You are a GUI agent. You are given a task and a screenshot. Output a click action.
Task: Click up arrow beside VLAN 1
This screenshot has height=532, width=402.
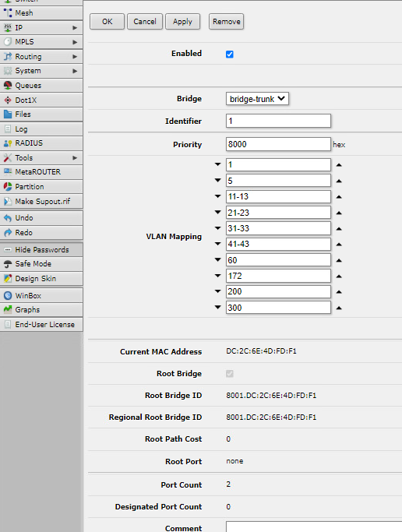339,165
